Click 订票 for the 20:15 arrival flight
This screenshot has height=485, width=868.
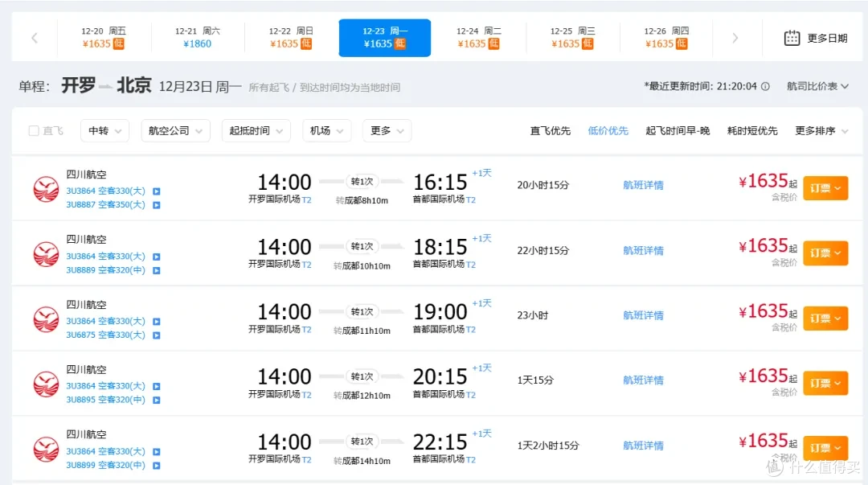click(x=825, y=383)
